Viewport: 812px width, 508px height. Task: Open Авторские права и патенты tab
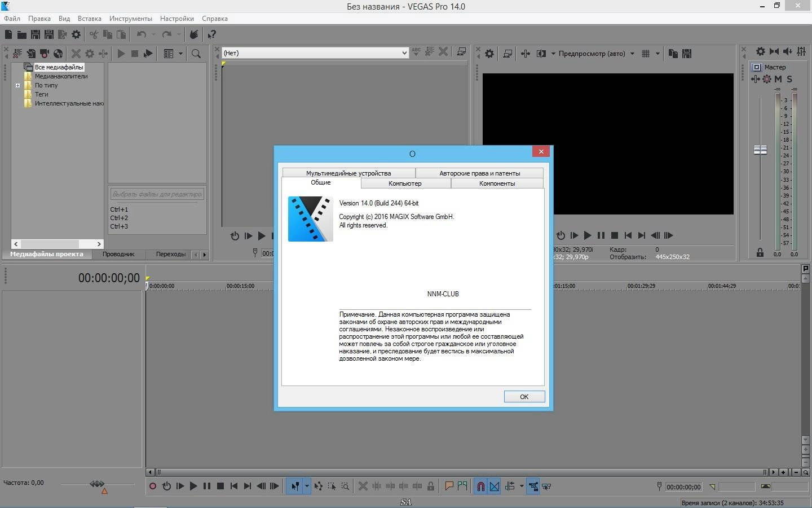coord(479,173)
